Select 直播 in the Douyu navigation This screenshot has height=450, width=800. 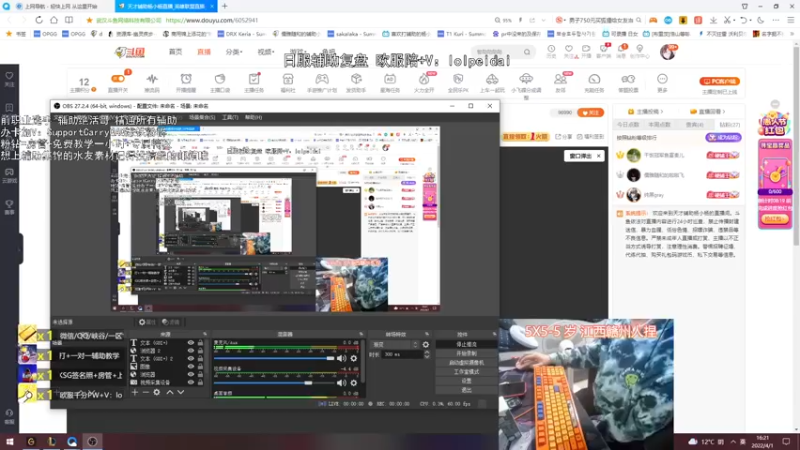click(x=204, y=52)
